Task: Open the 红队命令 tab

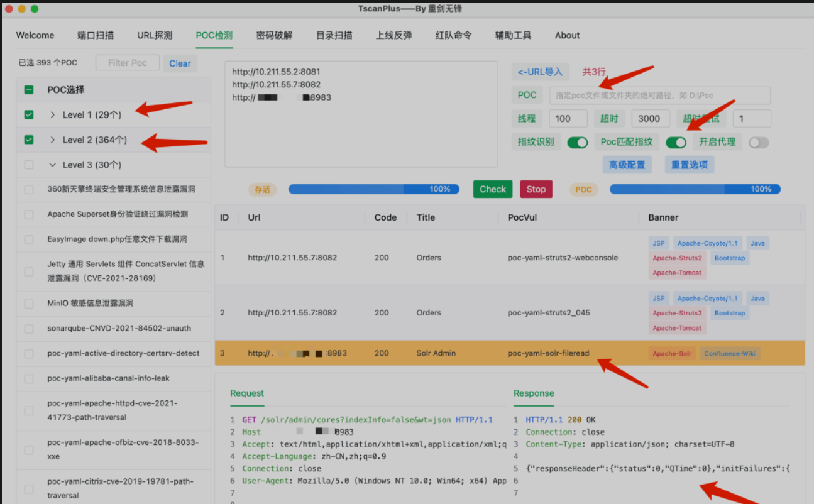Action: pyautogui.click(x=453, y=35)
